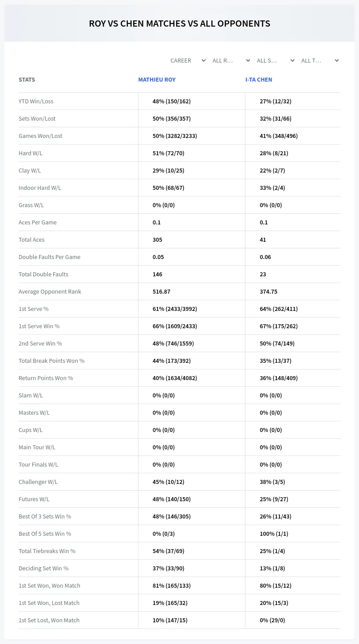The width and height of the screenshot is (359, 644).
Task: Click Chen's Average Opponent Rank value 374.75
Action: point(268,291)
